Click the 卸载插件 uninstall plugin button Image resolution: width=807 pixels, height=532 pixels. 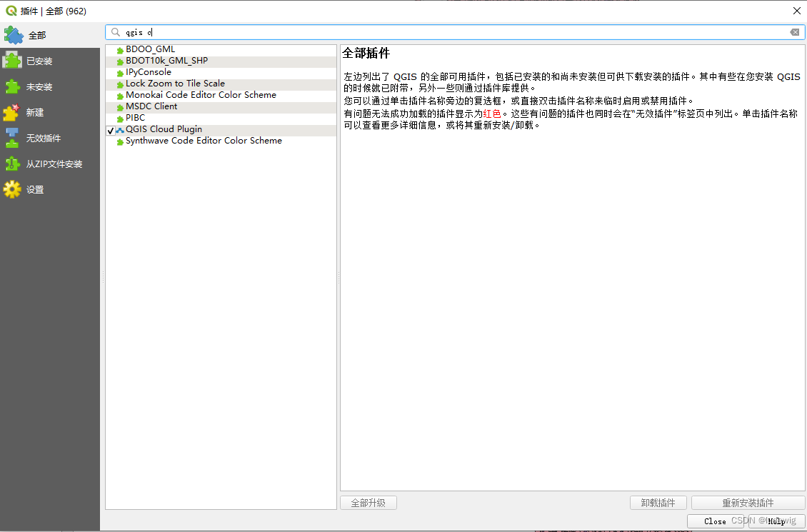click(x=658, y=503)
